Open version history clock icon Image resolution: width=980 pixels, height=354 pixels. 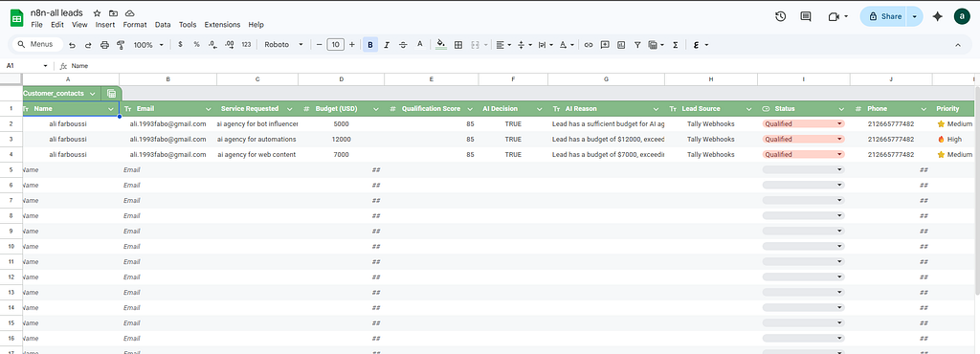(780, 17)
